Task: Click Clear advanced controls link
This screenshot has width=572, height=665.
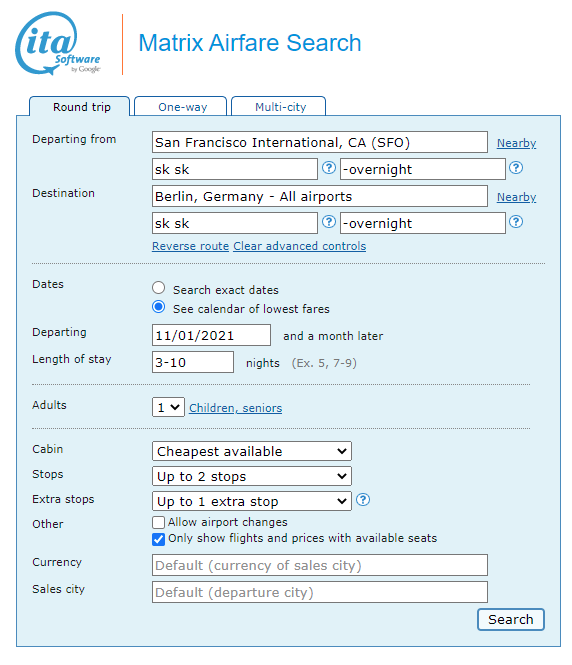Action: point(300,246)
